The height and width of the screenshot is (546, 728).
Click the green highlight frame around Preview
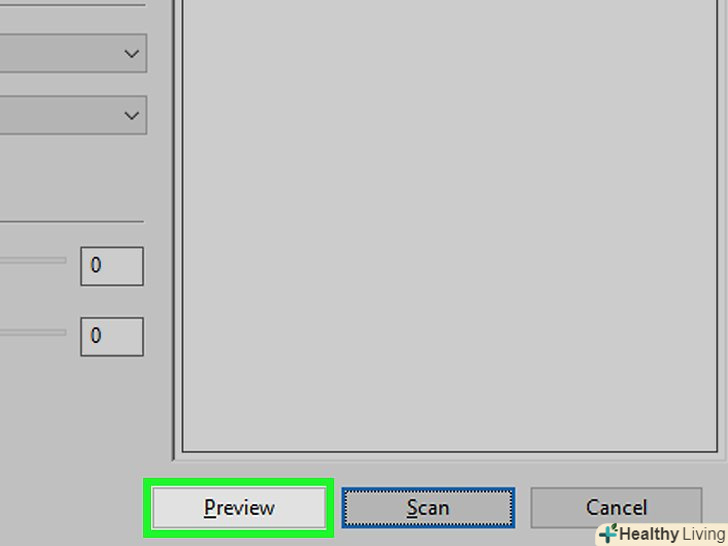(239, 482)
